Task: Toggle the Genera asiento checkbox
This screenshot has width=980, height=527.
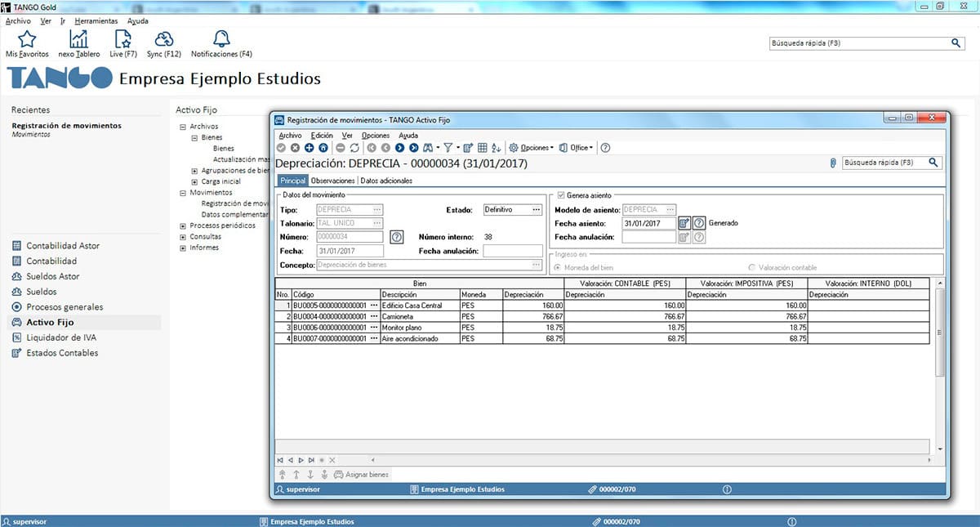Action: 560,195
